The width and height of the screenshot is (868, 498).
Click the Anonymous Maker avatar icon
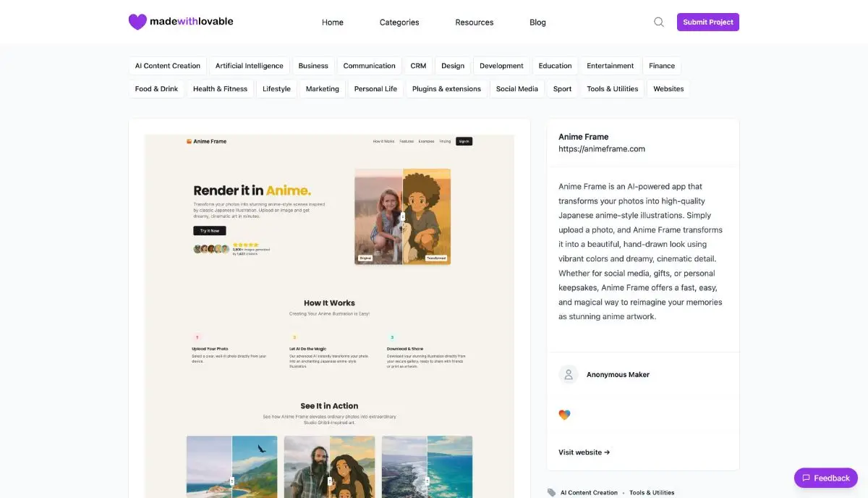pyautogui.click(x=569, y=374)
